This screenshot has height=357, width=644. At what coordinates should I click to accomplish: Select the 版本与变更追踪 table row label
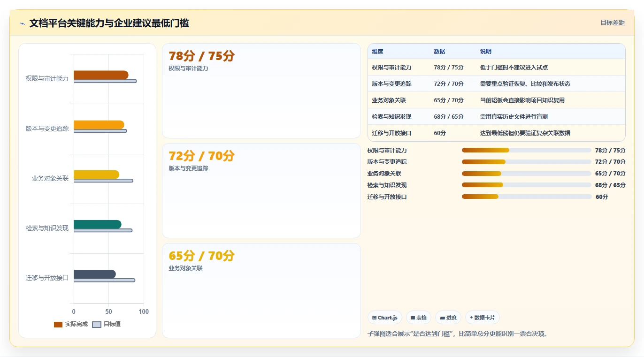391,84
